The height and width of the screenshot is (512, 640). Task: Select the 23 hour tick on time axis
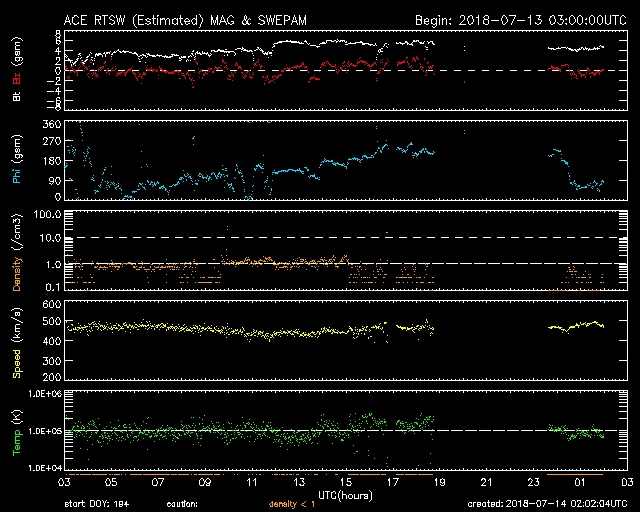[534, 483]
